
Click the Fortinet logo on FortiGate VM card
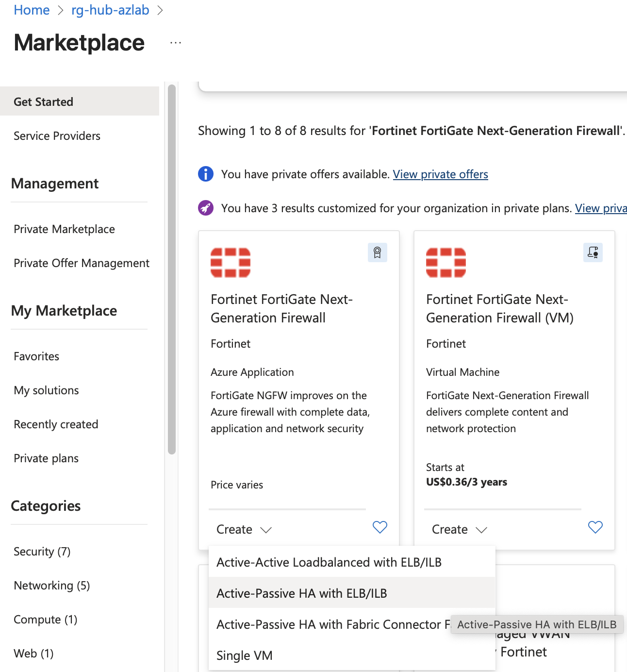(x=446, y=263)
